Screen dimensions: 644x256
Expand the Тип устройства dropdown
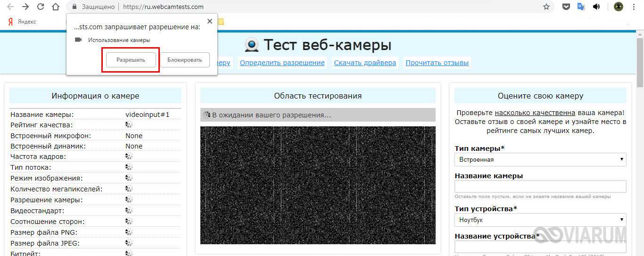coord(540,220)
